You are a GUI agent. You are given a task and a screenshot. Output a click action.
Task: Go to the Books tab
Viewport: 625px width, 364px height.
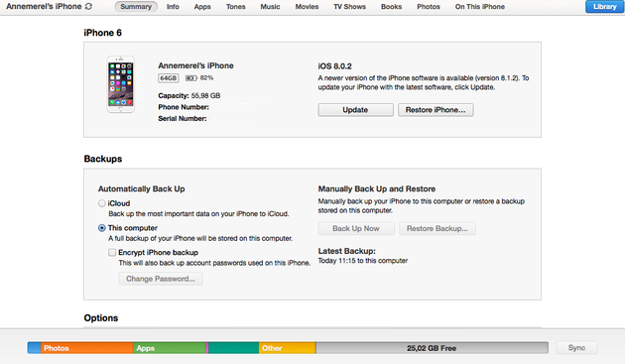[x=392, y=7]
